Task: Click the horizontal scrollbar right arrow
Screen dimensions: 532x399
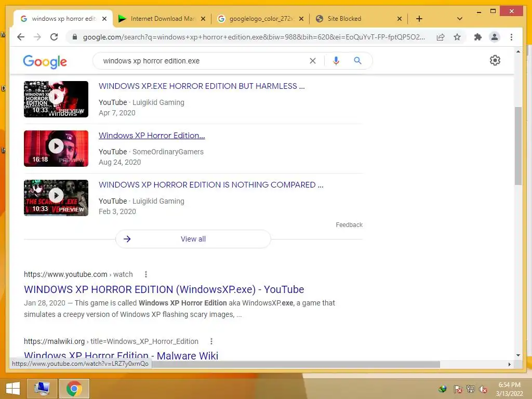Action: click(509, 364)
